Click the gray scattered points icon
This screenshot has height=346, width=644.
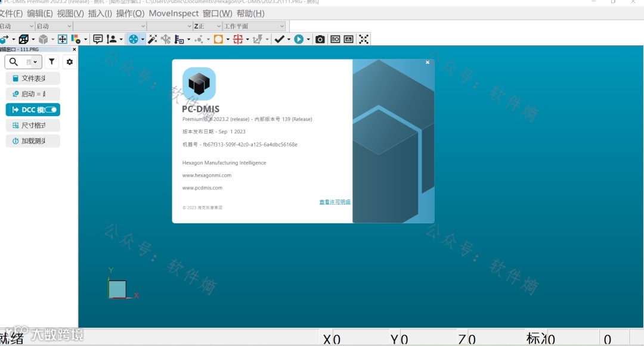tap(199, 39)
